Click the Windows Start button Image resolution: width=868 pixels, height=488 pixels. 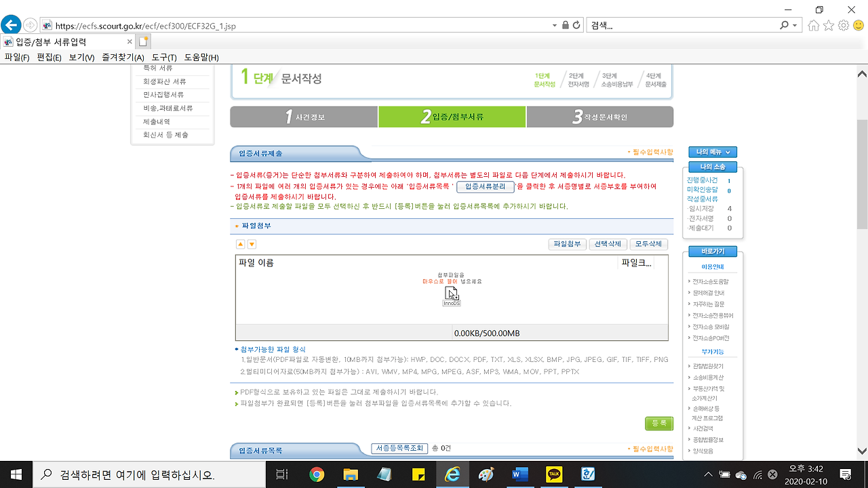15,474
